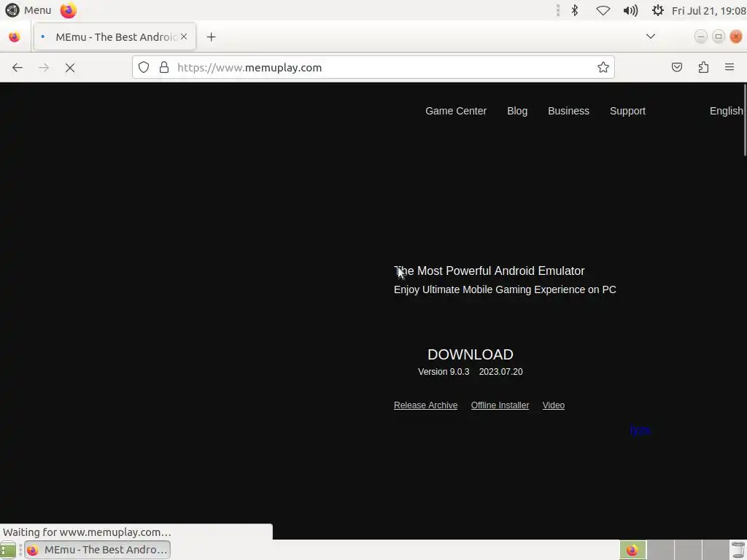The image size is (747, 560).
Task: Open the Firefox View pinned icon
Action: click(x=15, y=36)
